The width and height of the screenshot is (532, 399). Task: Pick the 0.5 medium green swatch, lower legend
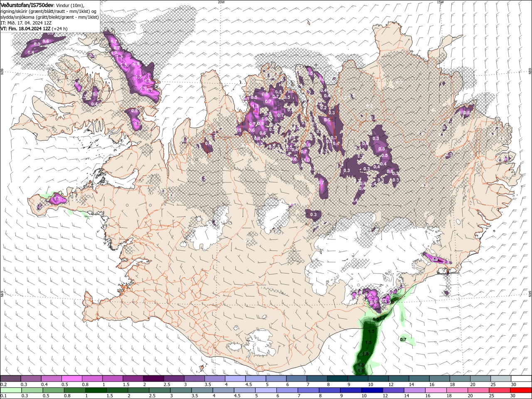point(53,390)
